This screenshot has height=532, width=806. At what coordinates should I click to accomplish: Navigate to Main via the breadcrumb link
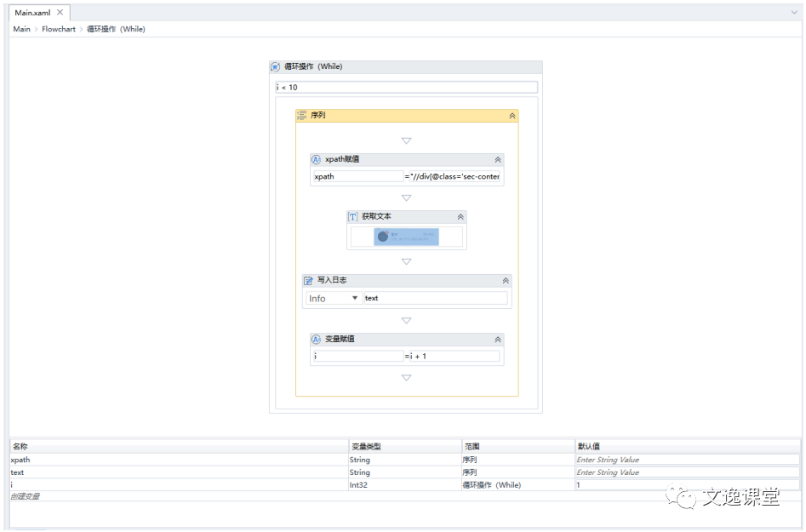click(x=20, y=28)
